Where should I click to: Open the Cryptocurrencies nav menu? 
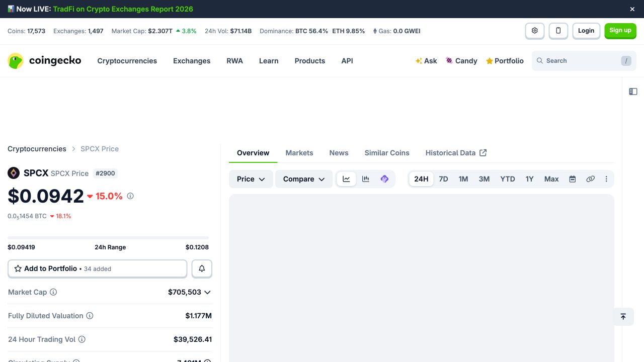point(127,61)
